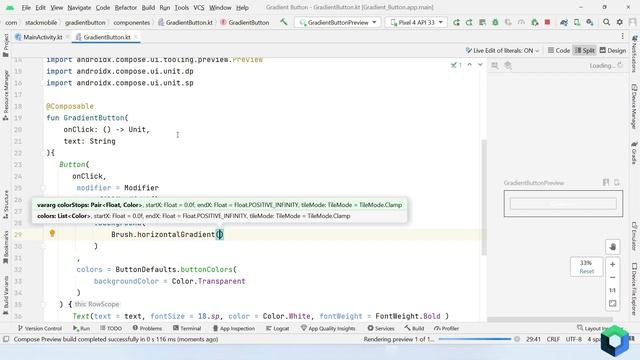Click the Attach Debugger to Android Process icon

[x=534, y=22]
